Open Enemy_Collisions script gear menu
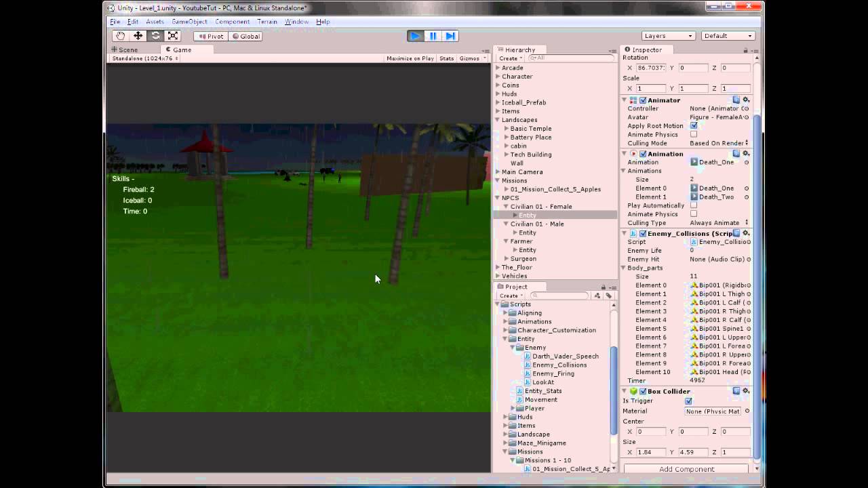Screen dimensions: 868x488 746,233
